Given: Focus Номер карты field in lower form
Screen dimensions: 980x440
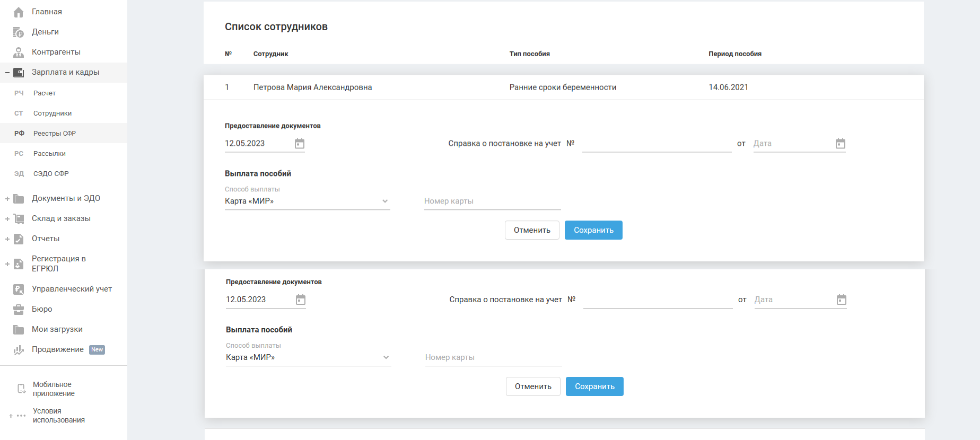Looking at the screenshot, I should pos(494,358).
